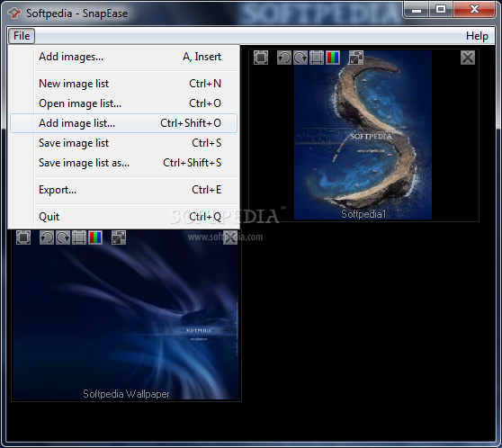Choose Add images... from File menu
502x448 pixels.
pos(123,57)
